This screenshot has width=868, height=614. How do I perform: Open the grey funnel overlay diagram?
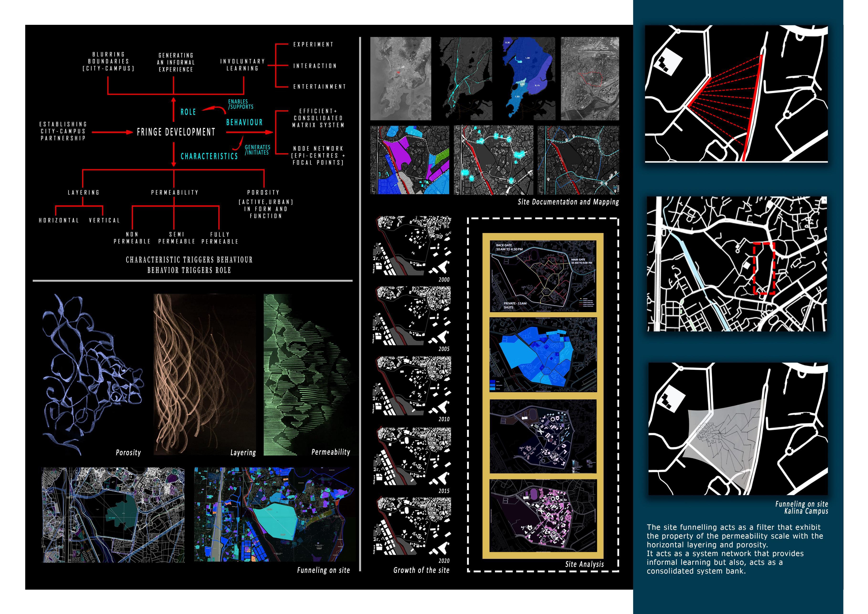coord(738,429)
